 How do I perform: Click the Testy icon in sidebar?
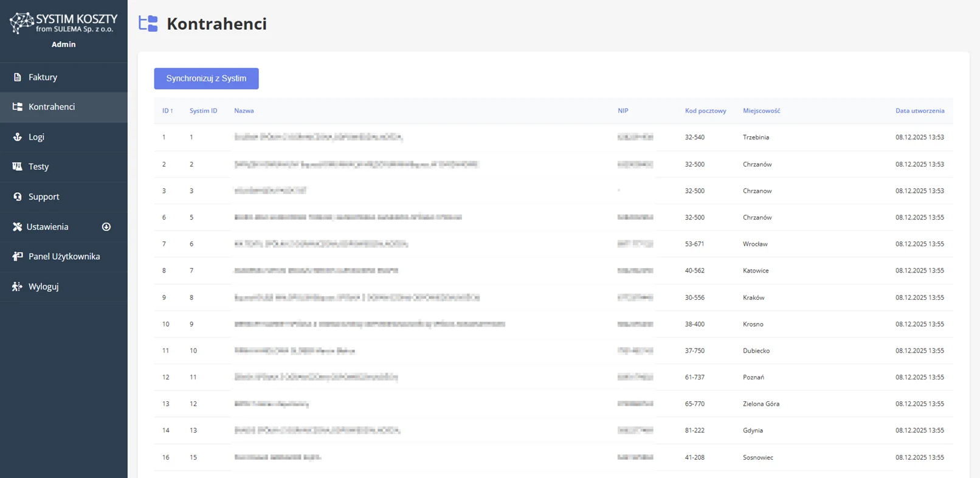(17, 167)
